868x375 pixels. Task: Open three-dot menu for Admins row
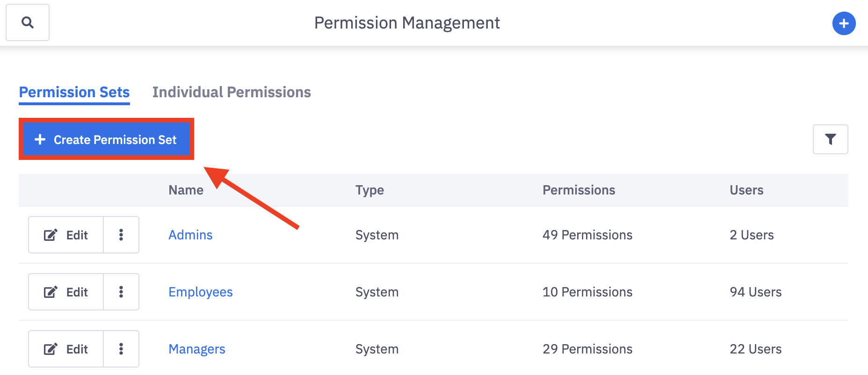coord(121,235)
